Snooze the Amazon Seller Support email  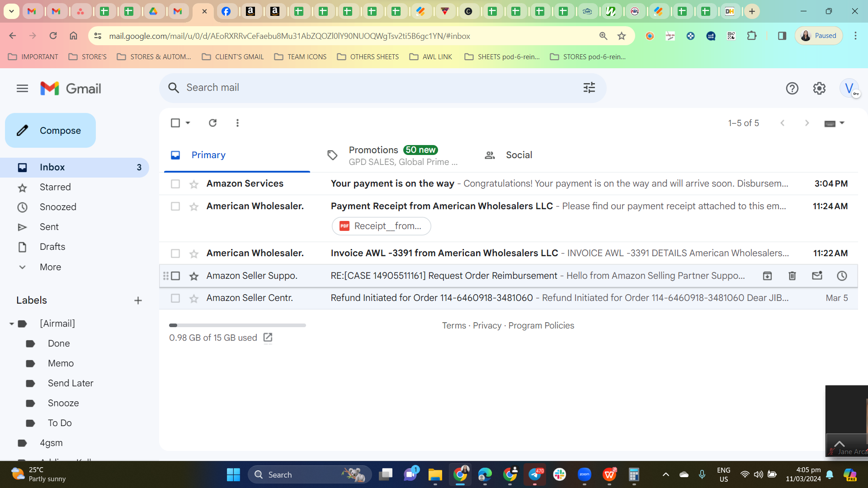click(x=842, y=276)
